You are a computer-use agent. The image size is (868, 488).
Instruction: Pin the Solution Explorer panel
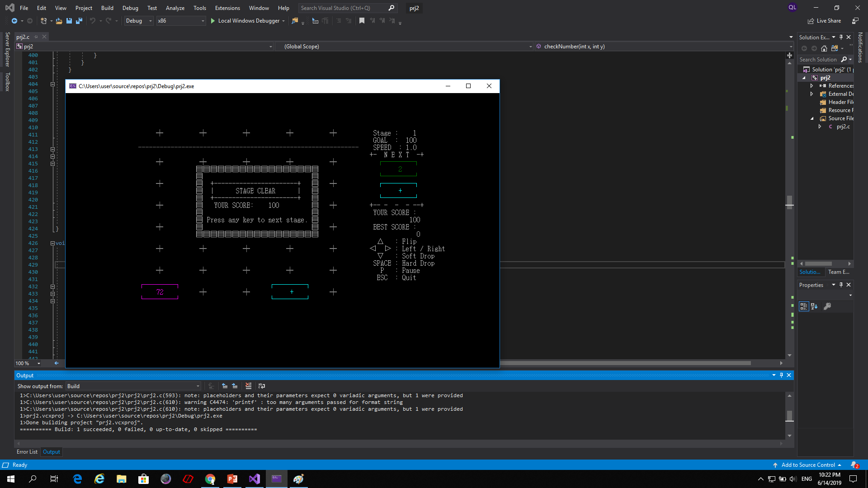tap(841, 37)
